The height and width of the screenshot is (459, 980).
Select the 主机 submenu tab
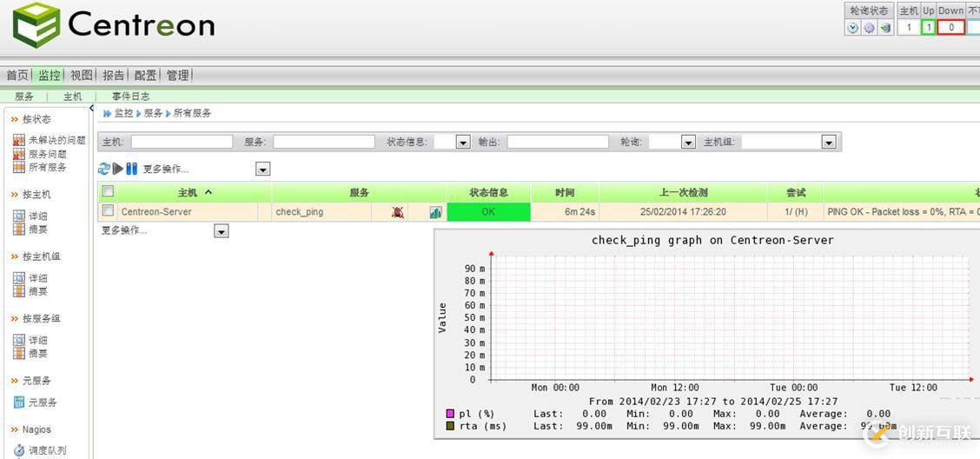tap(72, 96)
